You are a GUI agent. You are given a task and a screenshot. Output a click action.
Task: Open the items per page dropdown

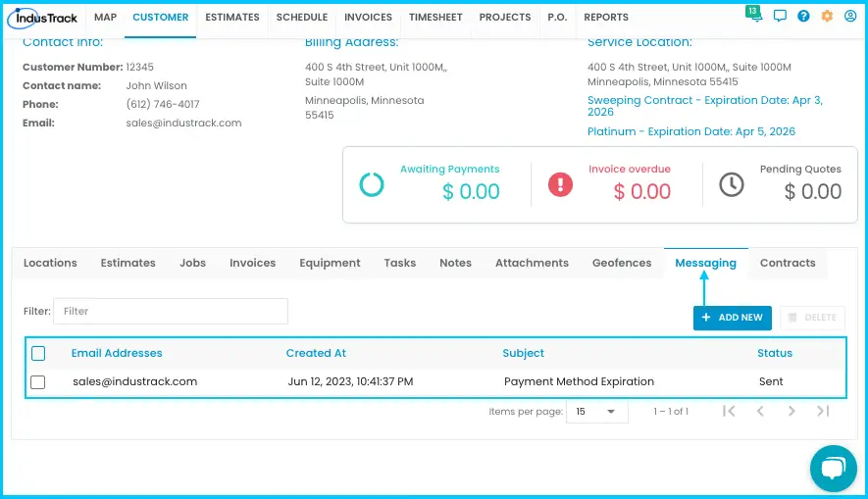click(x=596, y=412)
